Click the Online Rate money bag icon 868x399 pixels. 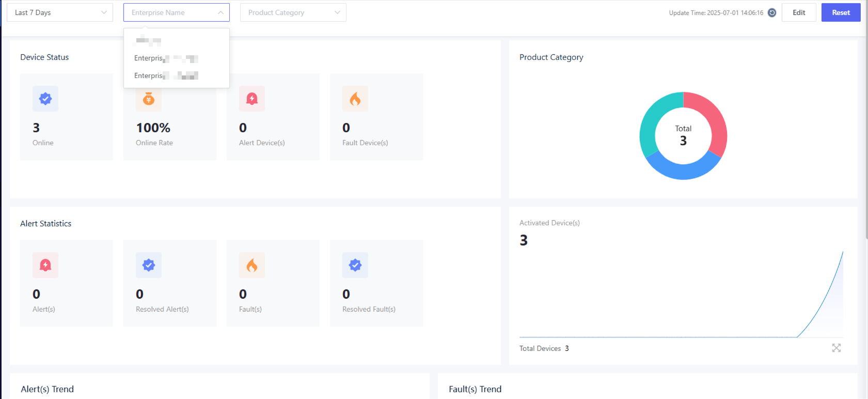[149, 99]
